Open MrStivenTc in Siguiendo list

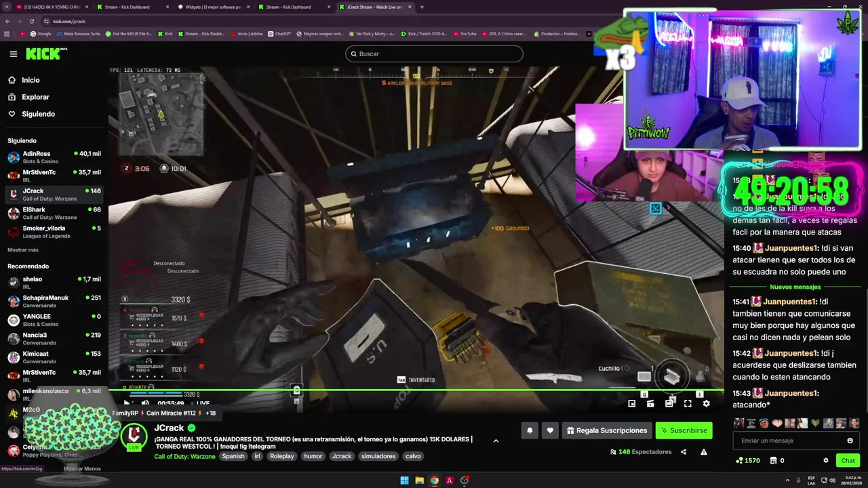click(53, 176)
